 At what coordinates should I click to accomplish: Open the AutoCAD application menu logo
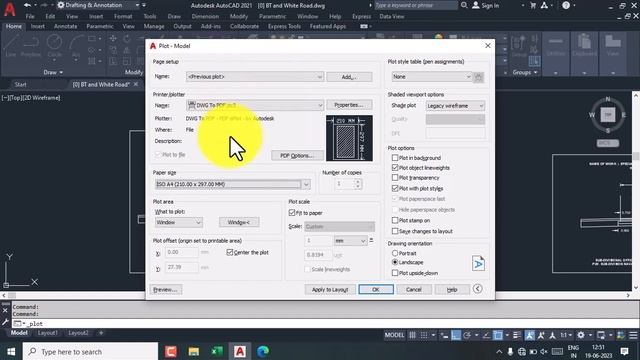tap(9, 9)
